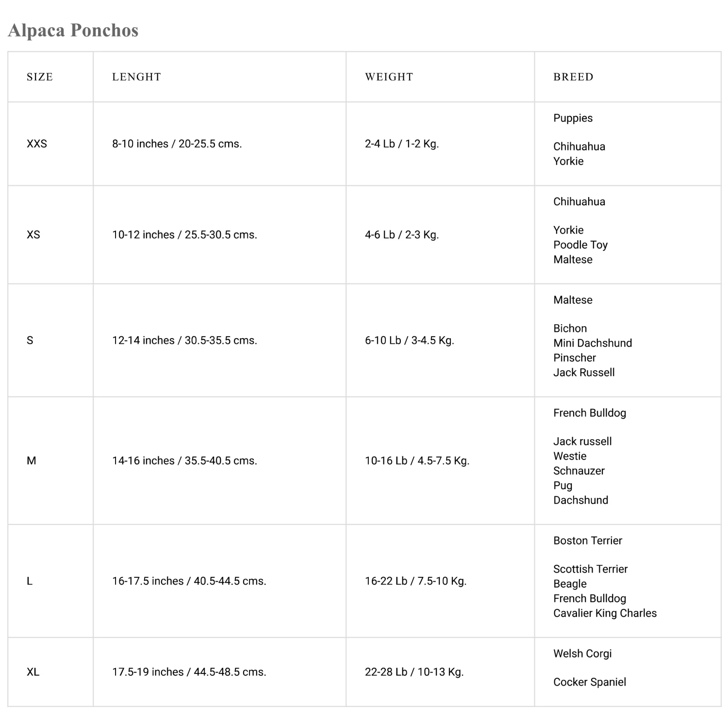Click the SIZE column header

pyautogui.click(x=40, y=77)
